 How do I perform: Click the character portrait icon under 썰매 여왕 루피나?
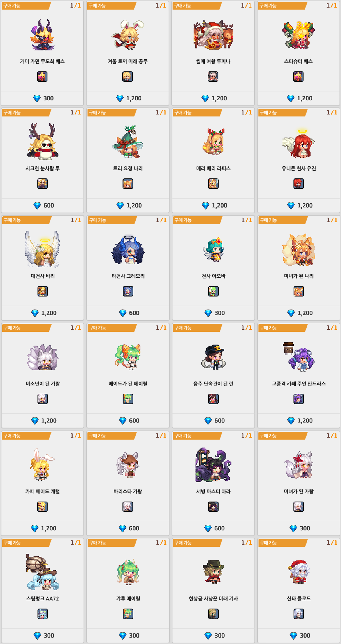coord(213,76)
